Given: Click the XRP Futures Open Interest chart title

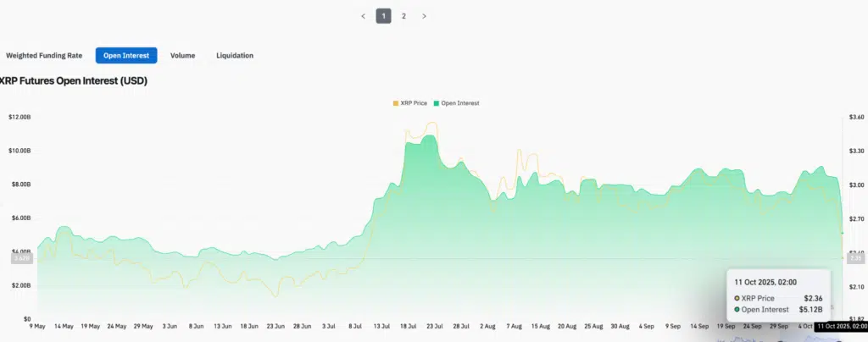Looking at the screenshot, I should pyautogui.click(x=75, y=81).
